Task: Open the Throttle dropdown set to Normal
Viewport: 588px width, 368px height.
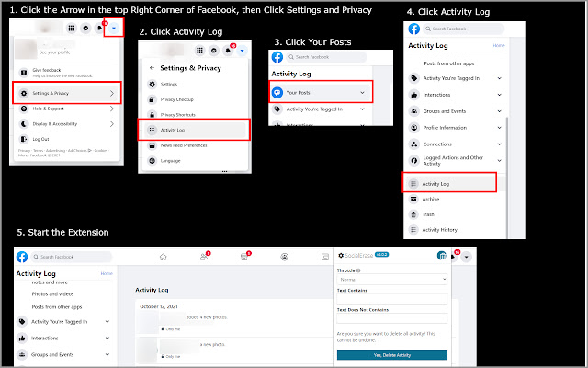Action: [x=392, y=280]
